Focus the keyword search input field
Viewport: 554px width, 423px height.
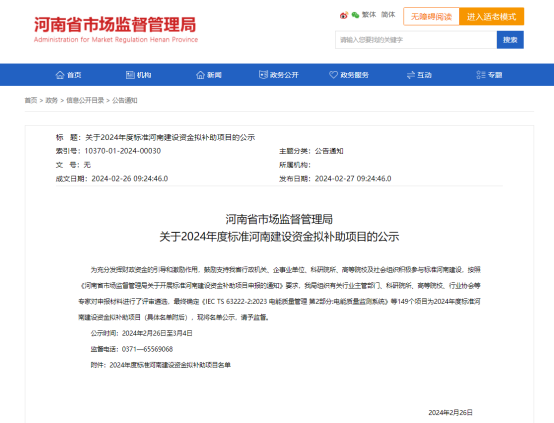pos(416,40)
